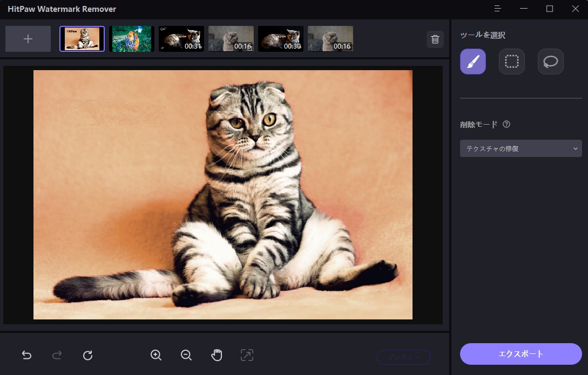This screenshot has width=588, height=375.
Task: Reset edits with the refresh icon
Action: [88, 355]
